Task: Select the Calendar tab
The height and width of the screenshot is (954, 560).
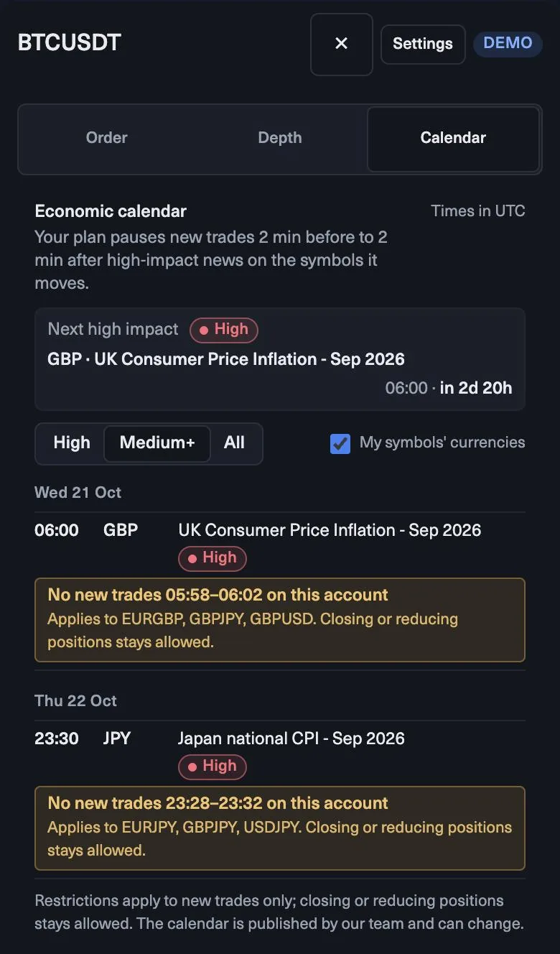Action: click(x=453, y=139)
